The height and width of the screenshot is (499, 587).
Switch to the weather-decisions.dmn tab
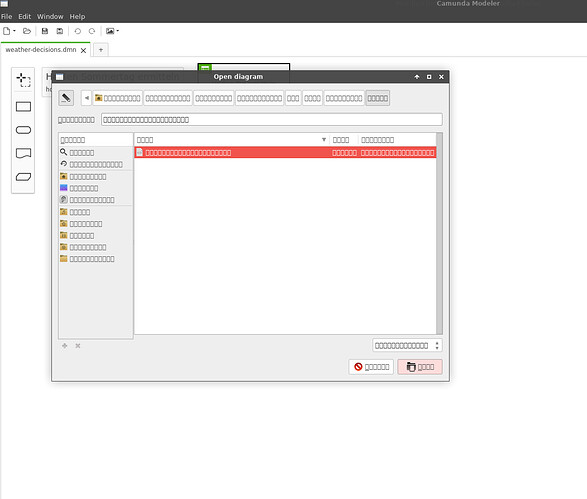pos(41,50)
